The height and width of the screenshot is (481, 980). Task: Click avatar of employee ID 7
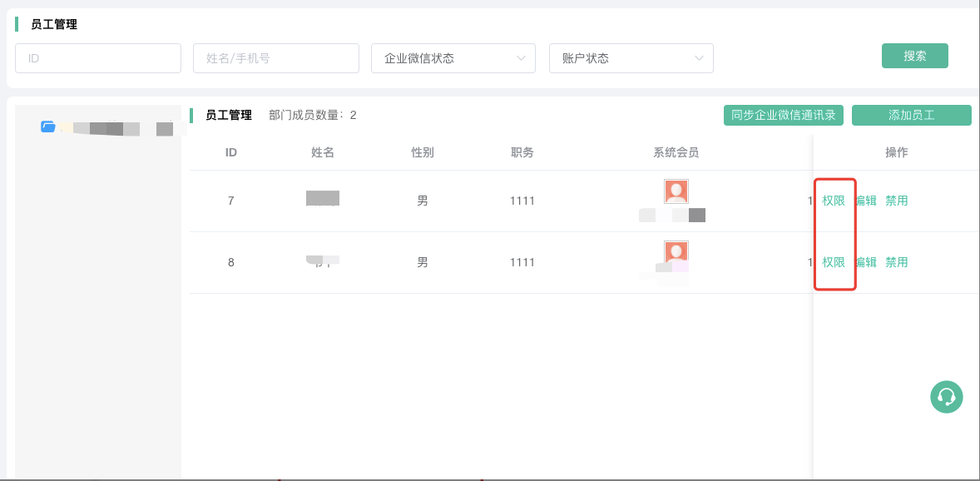click(x=676, y=191)
